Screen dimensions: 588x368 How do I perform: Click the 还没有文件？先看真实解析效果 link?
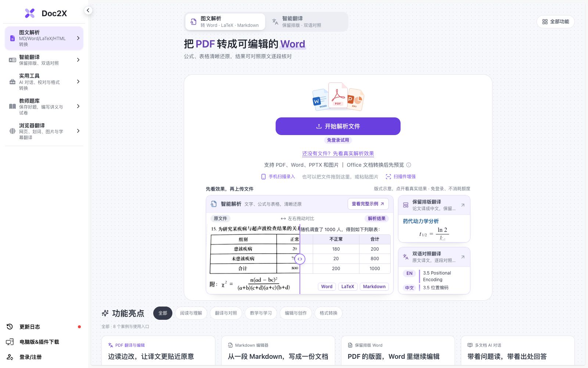point(338,153)
